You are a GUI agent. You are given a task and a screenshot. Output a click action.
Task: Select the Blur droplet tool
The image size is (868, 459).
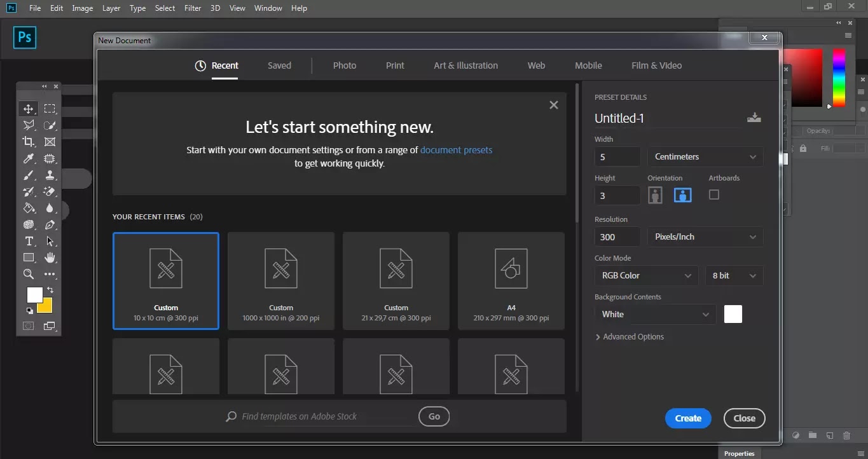point(50,208)
